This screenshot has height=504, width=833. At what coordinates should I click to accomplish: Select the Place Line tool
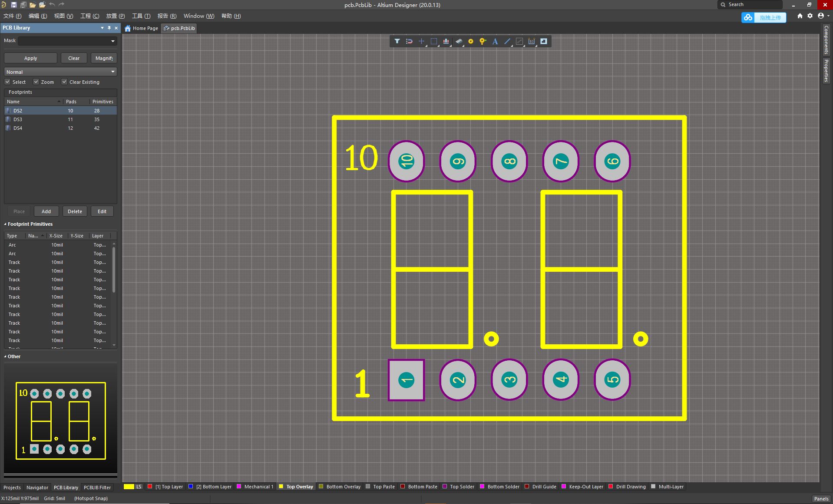point(507,41)
